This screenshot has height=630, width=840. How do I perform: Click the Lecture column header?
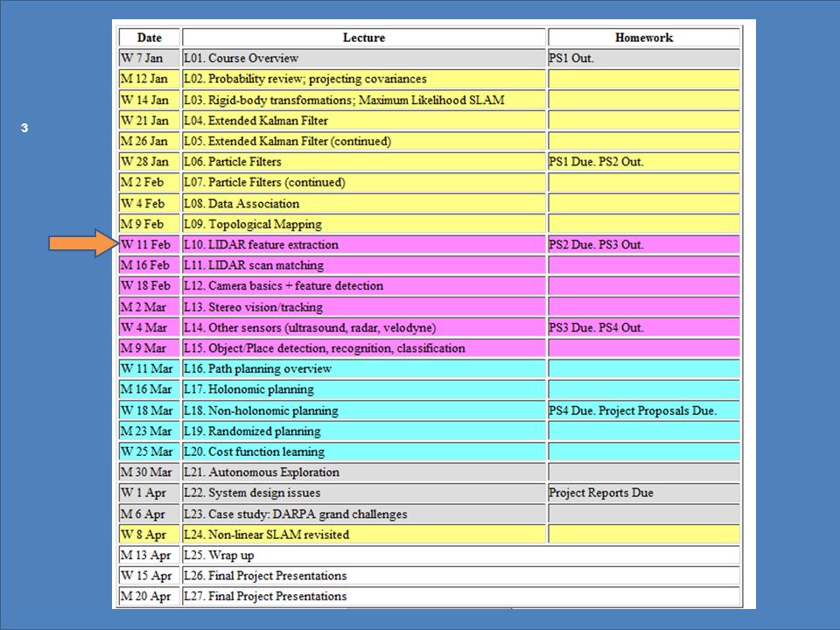364,38
